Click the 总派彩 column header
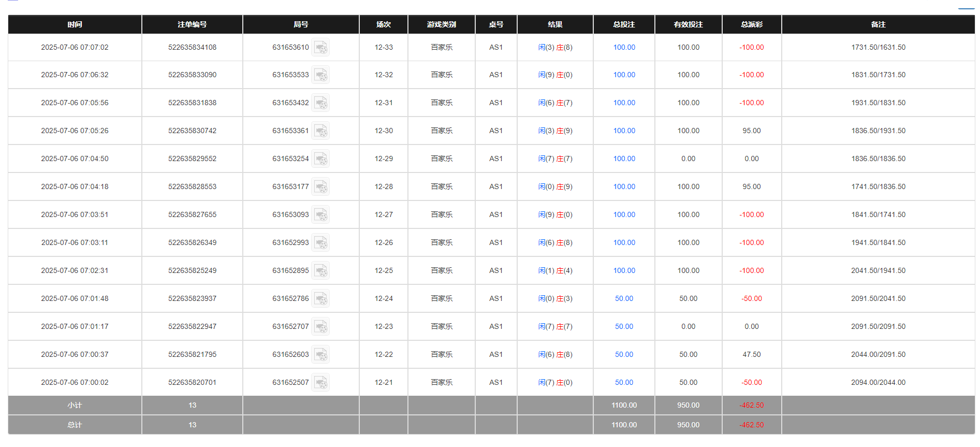The height and width of the screenshot is (447, 980). (x=751, y=24)
